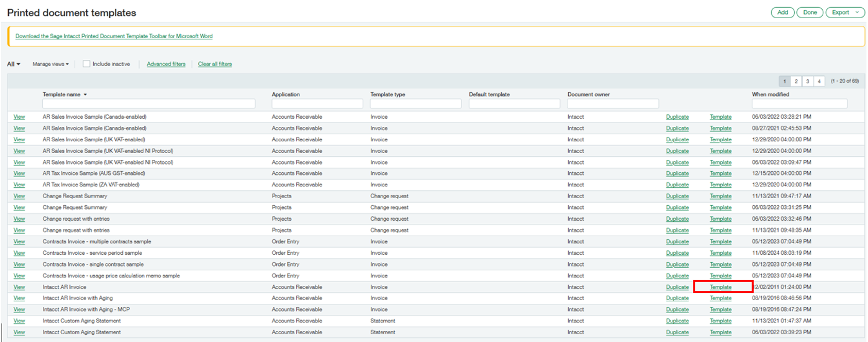Click the Application column header
Viewport: 868px width, 342px height.
tap(285, 94)
